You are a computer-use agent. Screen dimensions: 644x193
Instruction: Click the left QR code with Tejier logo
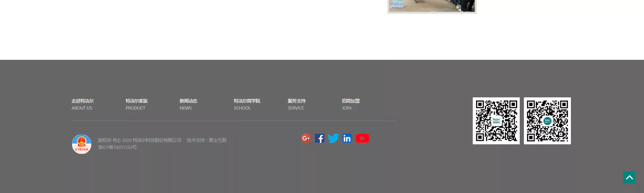click(496, 121)
